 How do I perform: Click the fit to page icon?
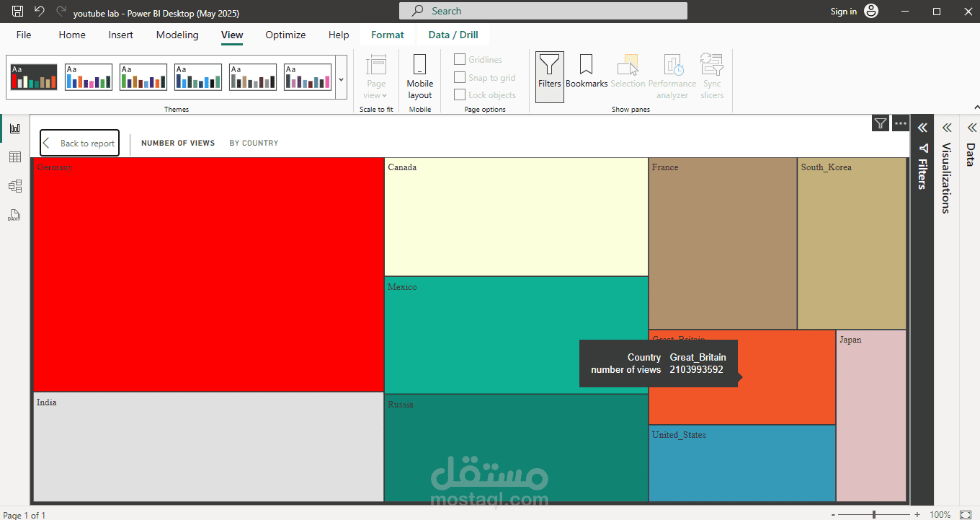click(x=966, y=515)
